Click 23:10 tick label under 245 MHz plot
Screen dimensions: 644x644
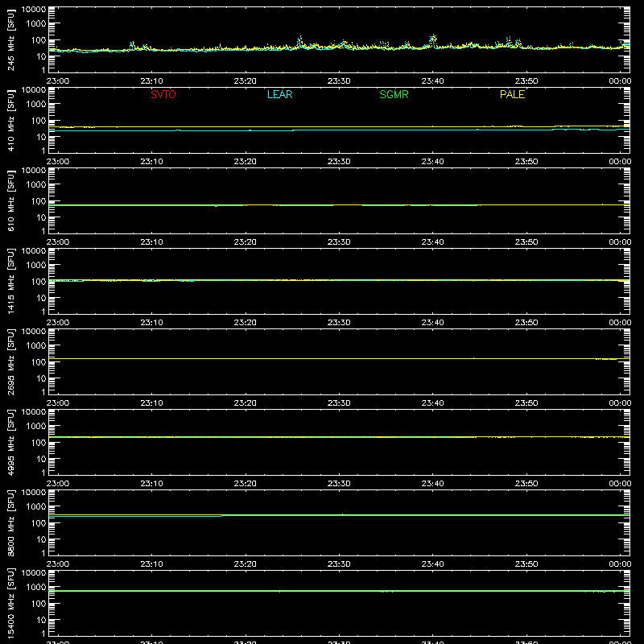tap(151, 81)
